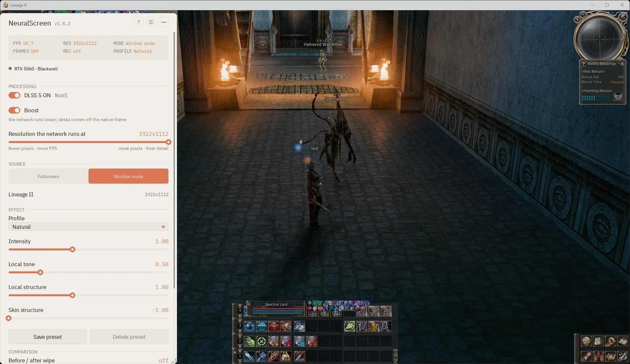Open Nevit's Blessings help question mark

click(584, 64)
